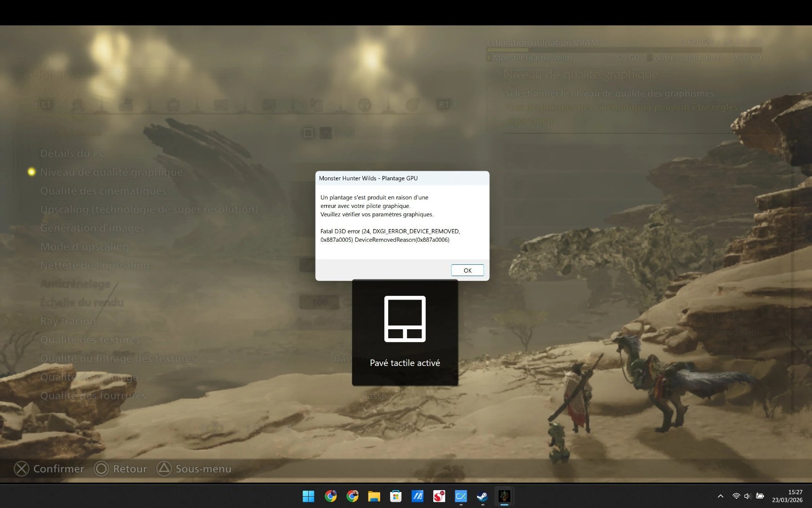Screen dimensions: 812x508
Task: Click the dialog title 'Monster Hunter Wilds - Plantage GPU'
Action: tap(368, 178)
